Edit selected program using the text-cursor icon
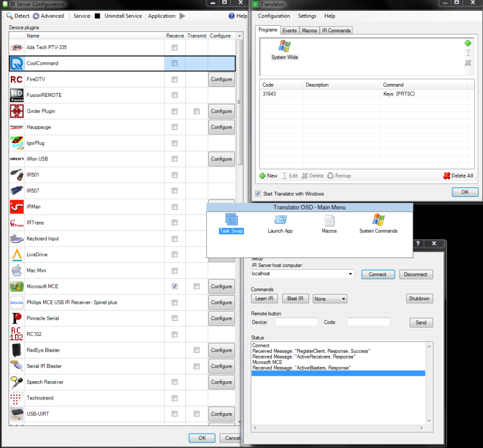Image resolution: width=483 pixels, height=448 pixels. point(468,53)
